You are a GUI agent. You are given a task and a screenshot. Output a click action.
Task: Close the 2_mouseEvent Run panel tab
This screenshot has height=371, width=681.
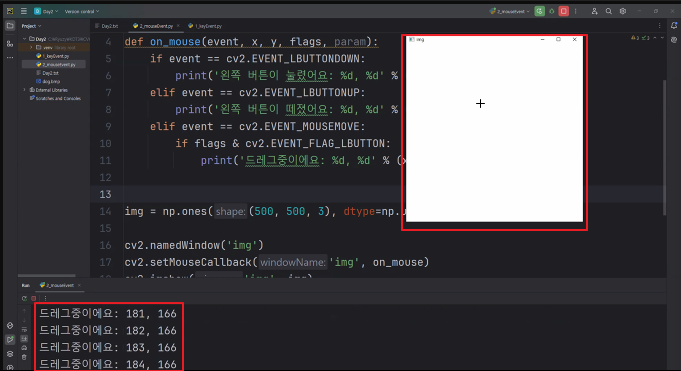pyautogui.click(x=79, y=285)
